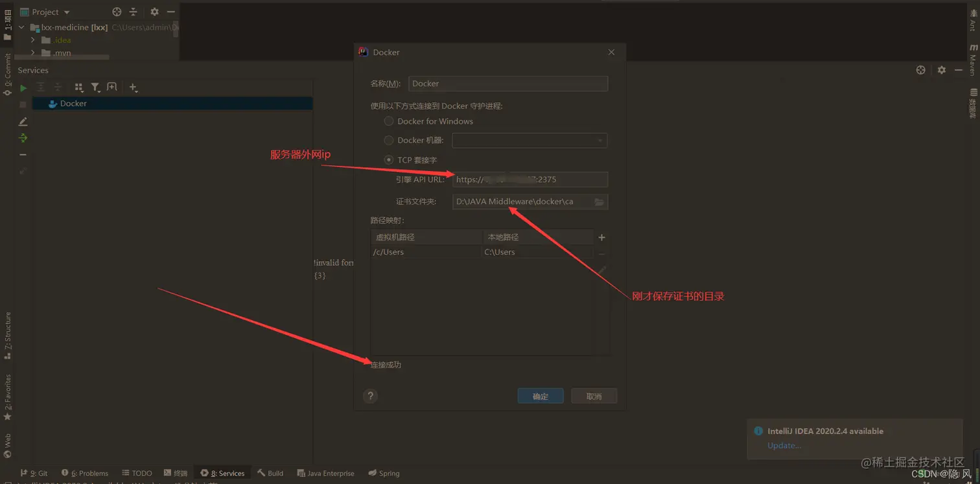Click the edit configuration pencil icon

tap(23, 121)
